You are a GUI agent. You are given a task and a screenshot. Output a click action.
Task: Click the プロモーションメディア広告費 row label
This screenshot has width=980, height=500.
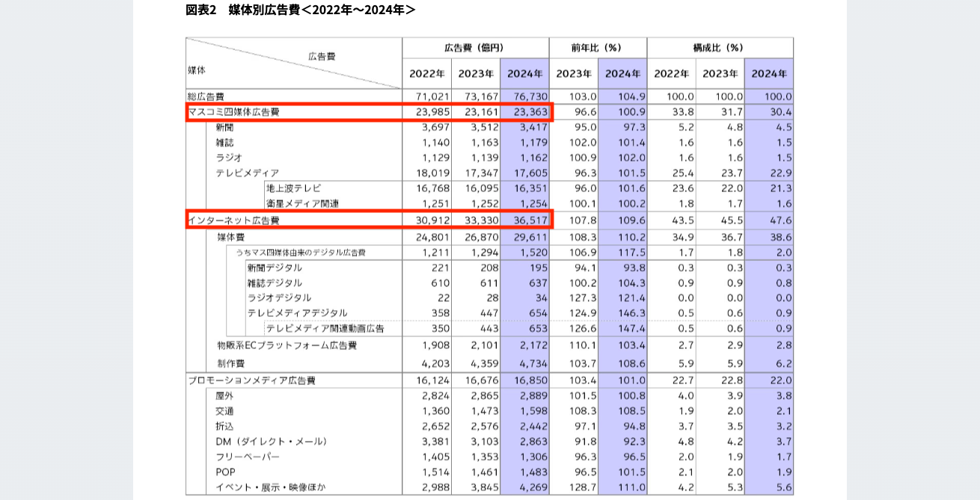[x=251, y=380]
